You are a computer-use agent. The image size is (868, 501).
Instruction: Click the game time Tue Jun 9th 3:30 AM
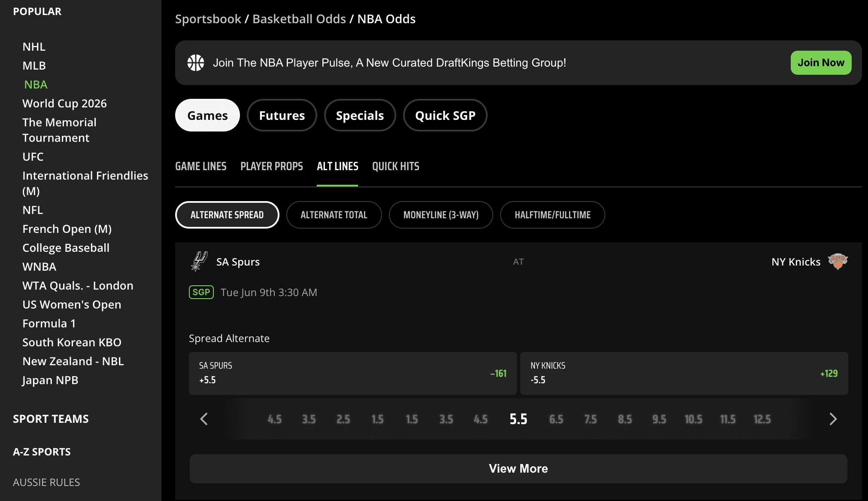[x=269, y=292]
